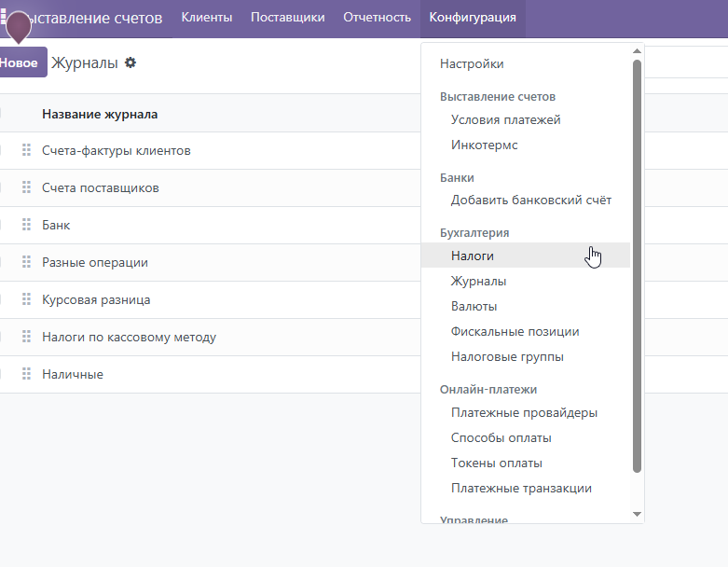Open the Отчетность menu
This screenshot has width=728, height=567.
[377, 18]
